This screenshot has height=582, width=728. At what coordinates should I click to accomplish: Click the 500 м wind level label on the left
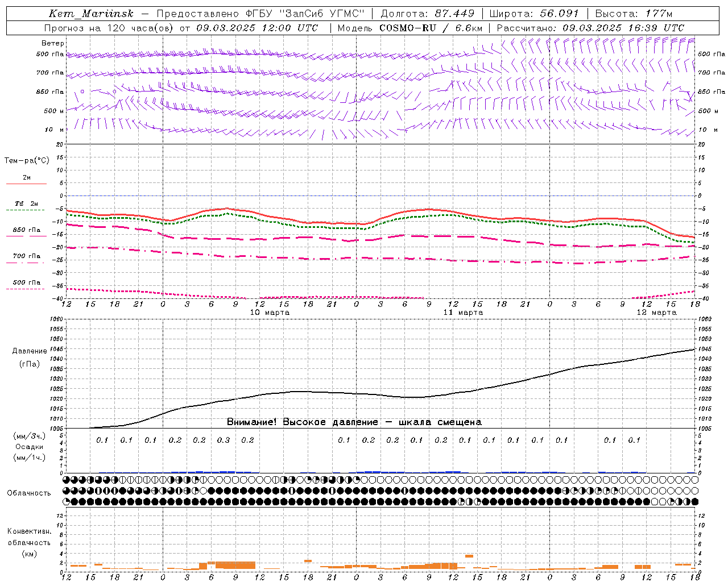(x=54, y=111)
